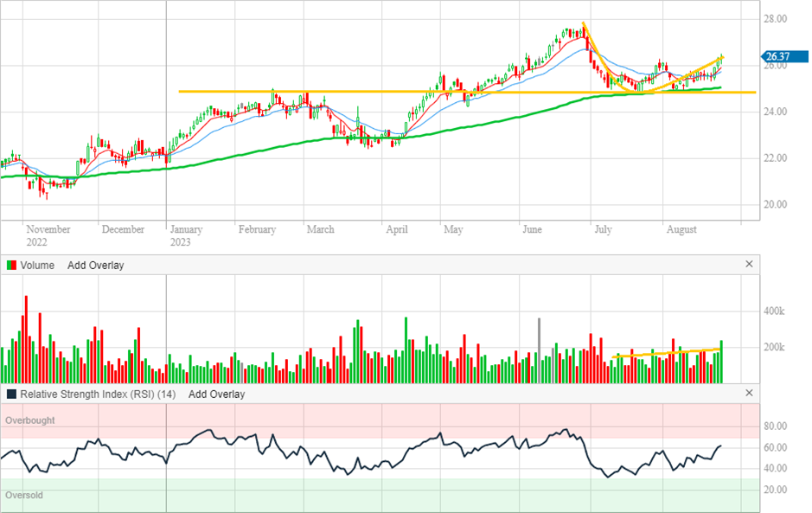Viewport: 812px width, 513px height.
Task: Click Add Overlay beside Volume
Action: pos(95,266)
